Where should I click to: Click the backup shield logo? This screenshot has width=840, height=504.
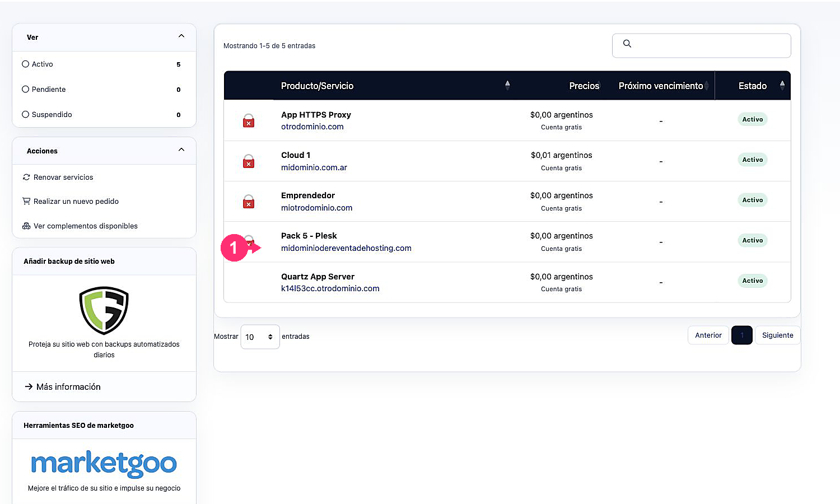tap(104, 310)
